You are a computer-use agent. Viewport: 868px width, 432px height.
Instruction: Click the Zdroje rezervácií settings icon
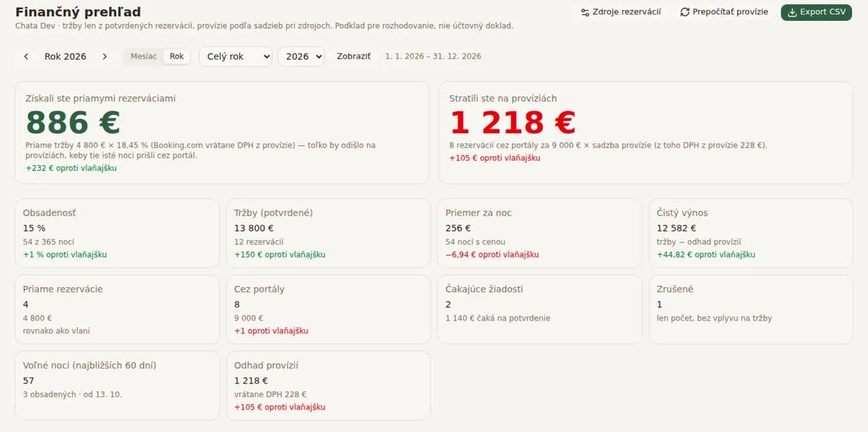[x=584, y=12]
